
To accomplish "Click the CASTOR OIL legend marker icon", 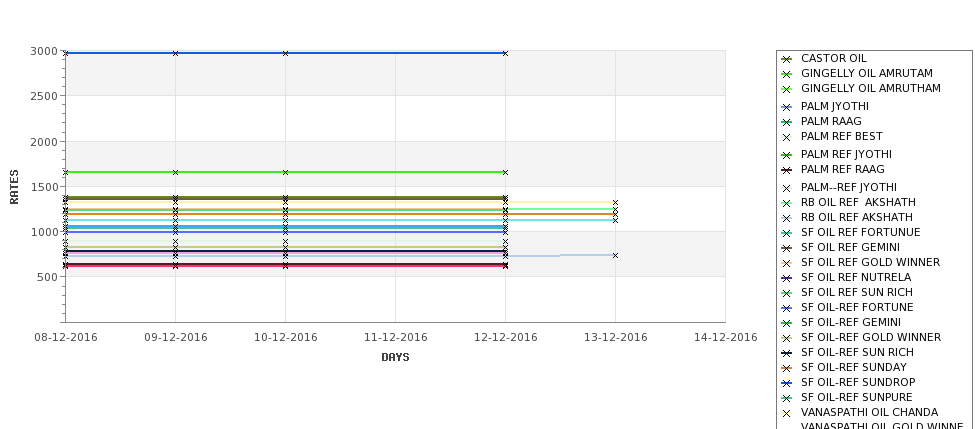I will pyautogui.click(x=786, y=59).
